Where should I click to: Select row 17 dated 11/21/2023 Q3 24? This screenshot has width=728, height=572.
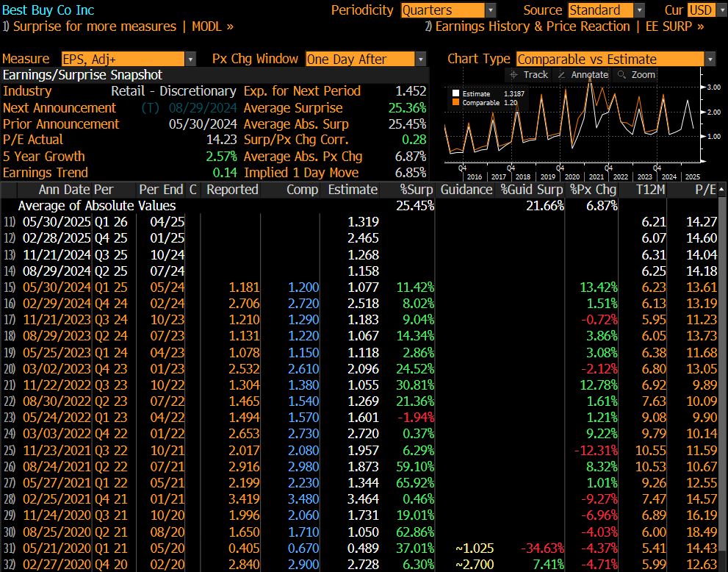pos(360,320)
